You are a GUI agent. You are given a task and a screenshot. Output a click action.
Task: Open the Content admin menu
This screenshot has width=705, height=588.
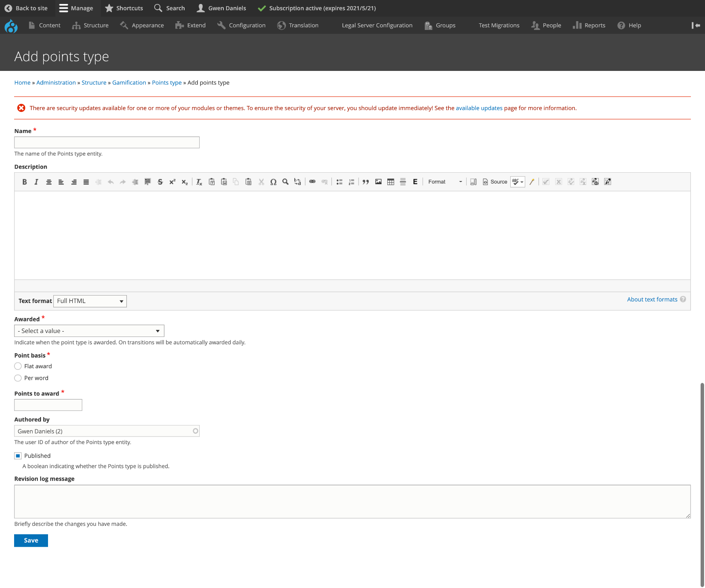pyautogui.click(x=45, y=26)
